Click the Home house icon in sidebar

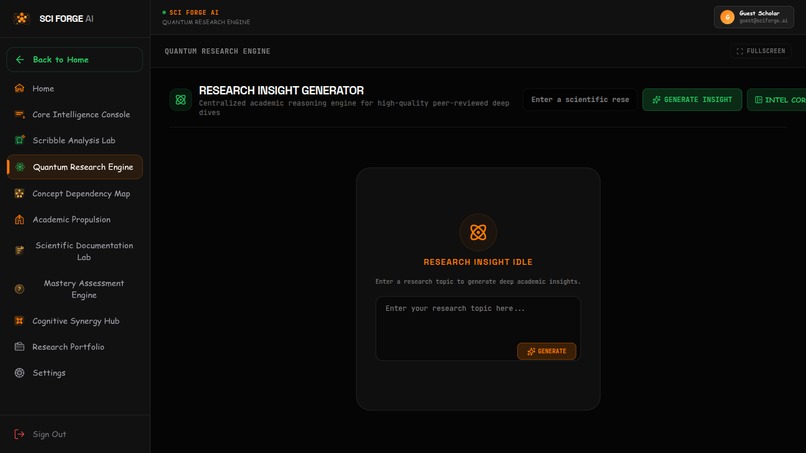pyautogui.click(x=20, y=88)
